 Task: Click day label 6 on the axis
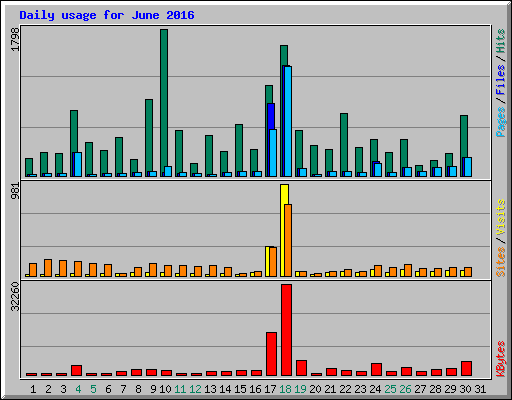(108, 389)
